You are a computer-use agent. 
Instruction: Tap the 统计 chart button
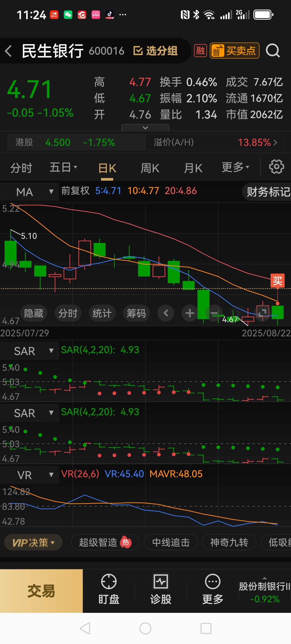(x=102, y=313)
